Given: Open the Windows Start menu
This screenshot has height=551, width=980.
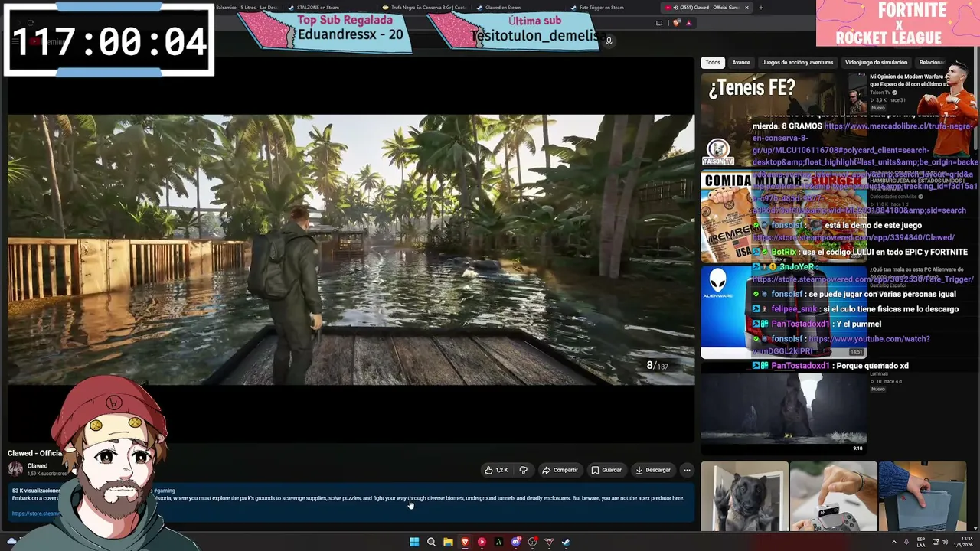Looking at the screenshot, I should 414,542.
